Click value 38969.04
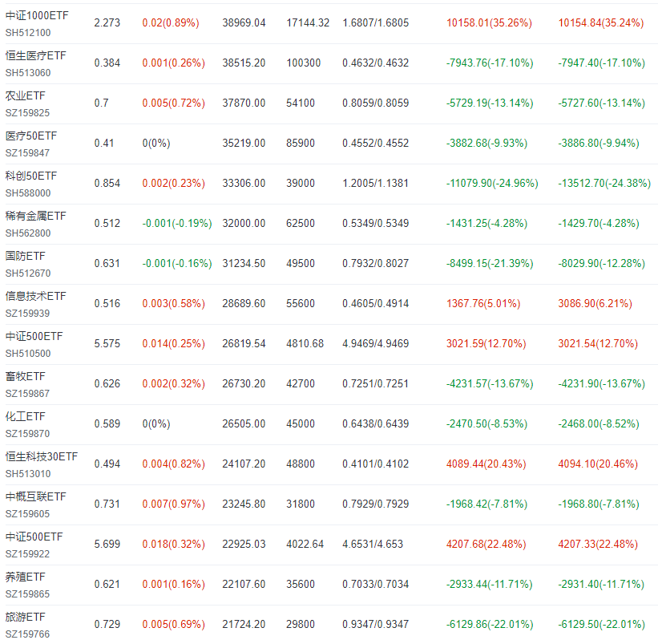Image resolution: width=658 pixels, height=644 pixels. pyautogui.click(x=244, y=22)
